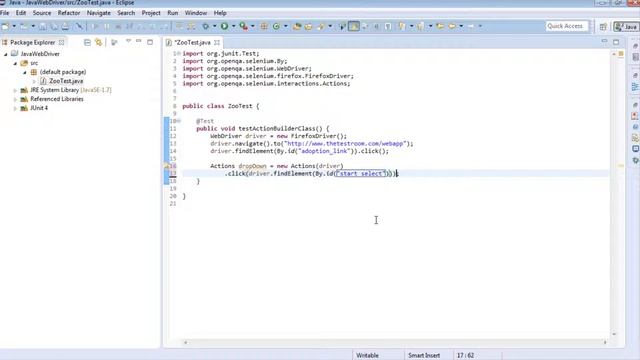Image resolution: width=640 pixels, height=360 pixels.
Task: Focus the Quick Access search field
Action: tap(567, 26)
